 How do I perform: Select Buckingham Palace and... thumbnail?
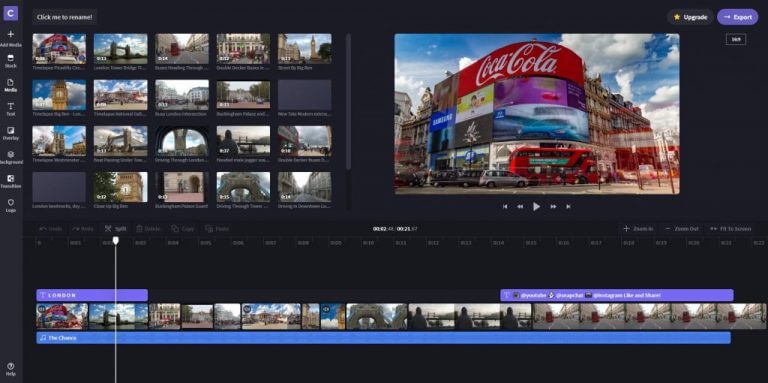tap(243, 95)
